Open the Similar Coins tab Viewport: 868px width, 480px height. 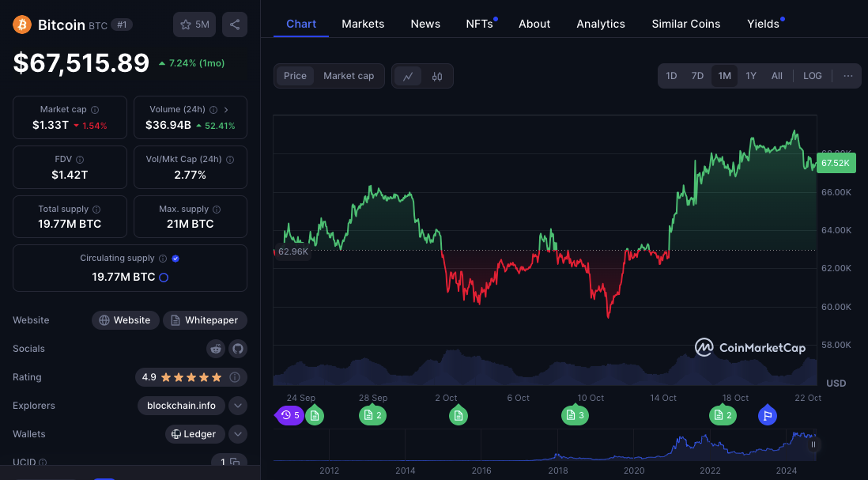coord(686,24)
